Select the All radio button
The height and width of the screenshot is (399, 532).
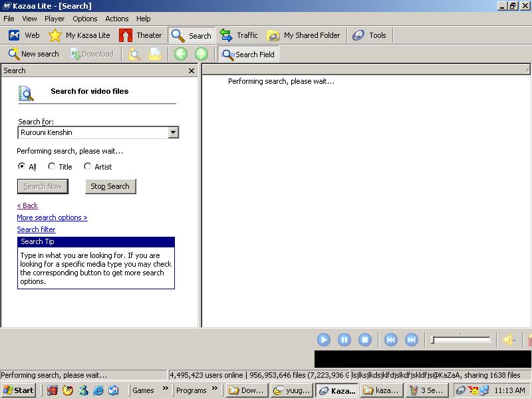coord(22,166)
